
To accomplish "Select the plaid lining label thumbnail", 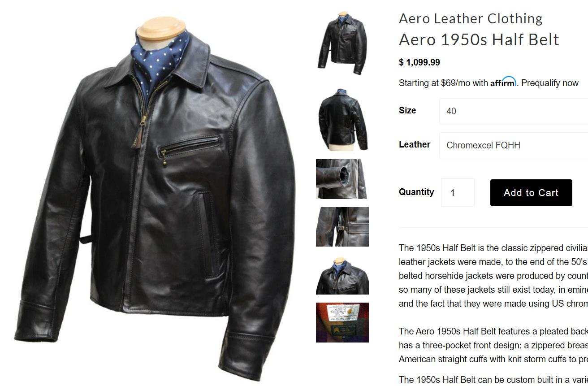I will pyautogui.click(x=342, y=322).
